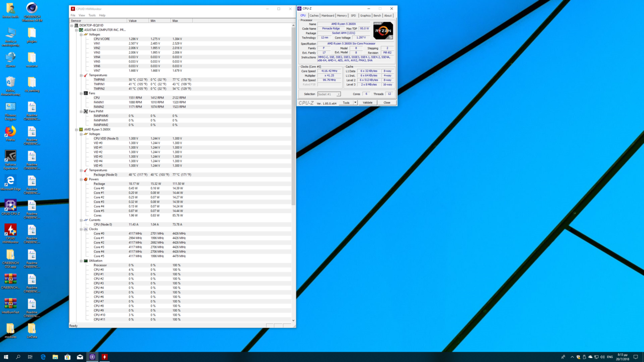
Task: Open Microsoft Edge desktop shortcut
Action: 11,183
